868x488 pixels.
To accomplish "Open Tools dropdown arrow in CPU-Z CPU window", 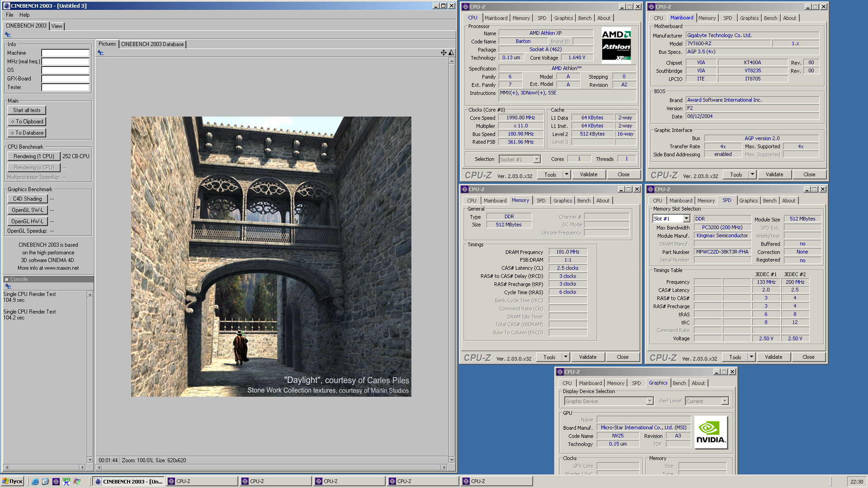I will click(566, 174).
